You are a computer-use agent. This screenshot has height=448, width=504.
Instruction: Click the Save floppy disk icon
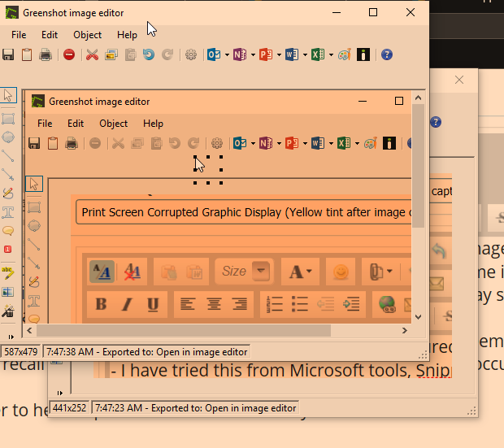(x=8, y=54)
